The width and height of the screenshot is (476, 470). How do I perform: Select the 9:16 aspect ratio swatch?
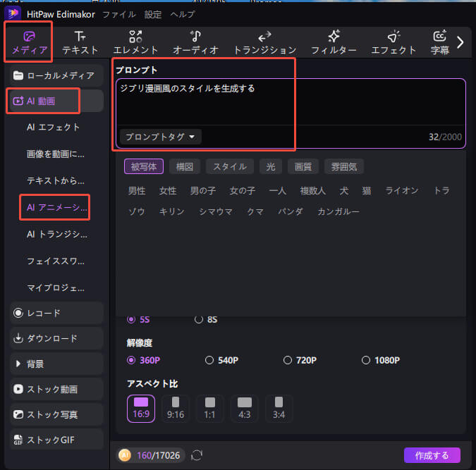(175, 408)
